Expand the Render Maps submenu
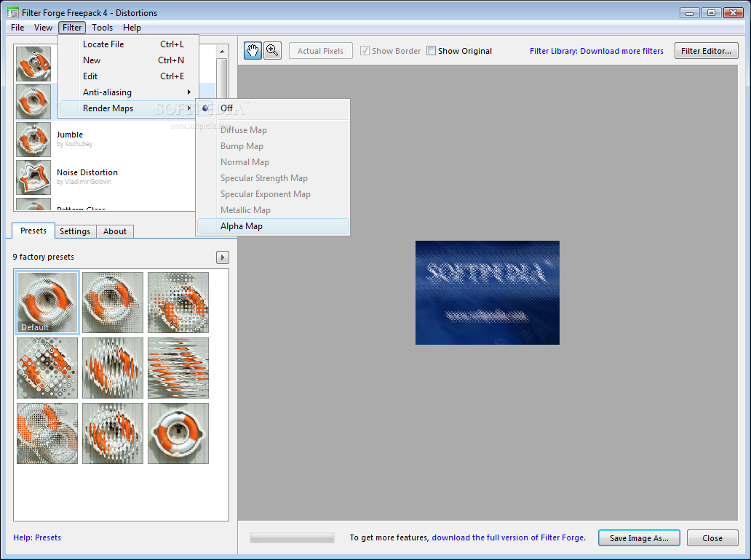The height and width of the screenshot is (560, 751). [x=128, y=108]
